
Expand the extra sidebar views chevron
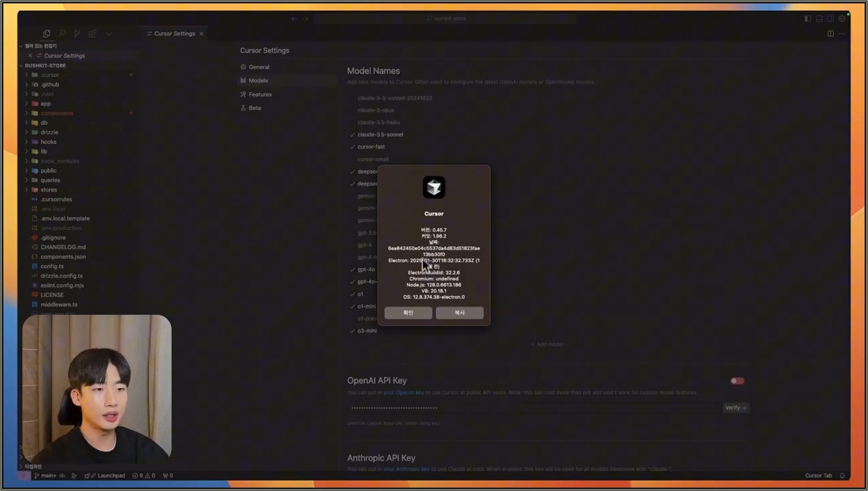point(108,34)
